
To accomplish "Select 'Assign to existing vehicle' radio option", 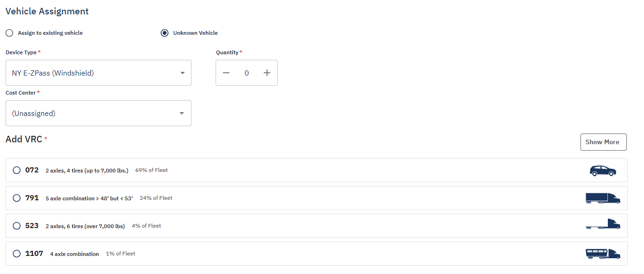I will [x=9, y=33].
